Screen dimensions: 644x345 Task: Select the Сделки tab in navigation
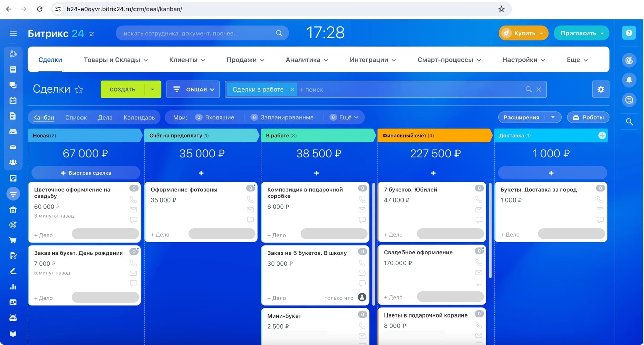coord(50,60)
